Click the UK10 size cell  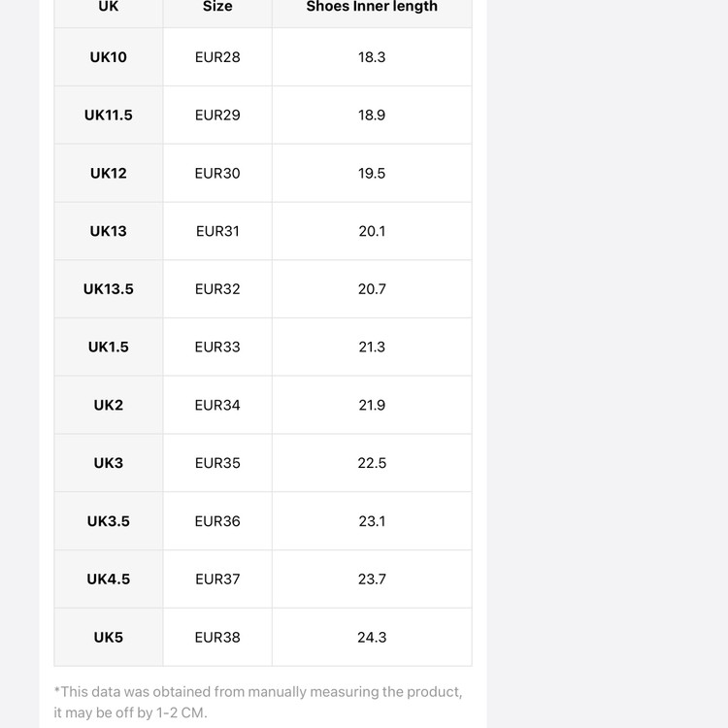tap(108, 57)
